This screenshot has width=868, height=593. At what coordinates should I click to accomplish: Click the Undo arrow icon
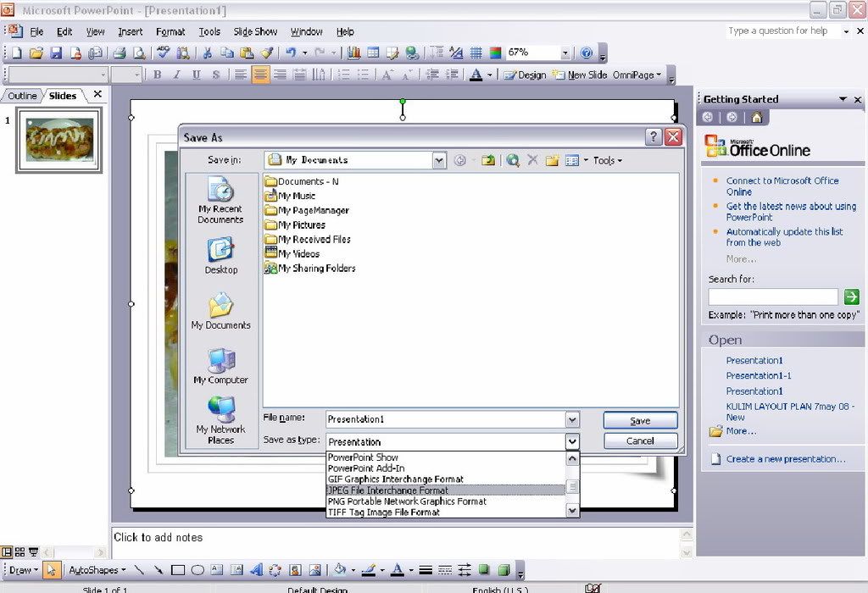291,53
